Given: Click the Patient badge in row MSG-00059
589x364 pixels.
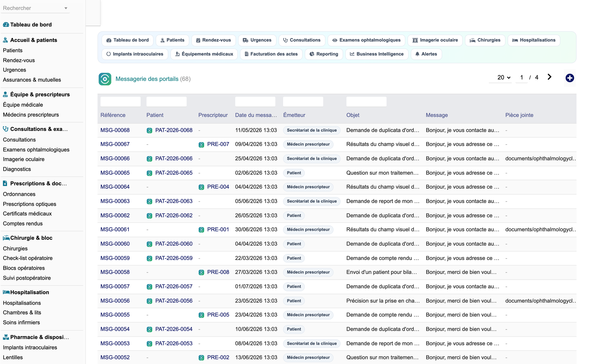Looking at the screenshot, I should 294,258.
